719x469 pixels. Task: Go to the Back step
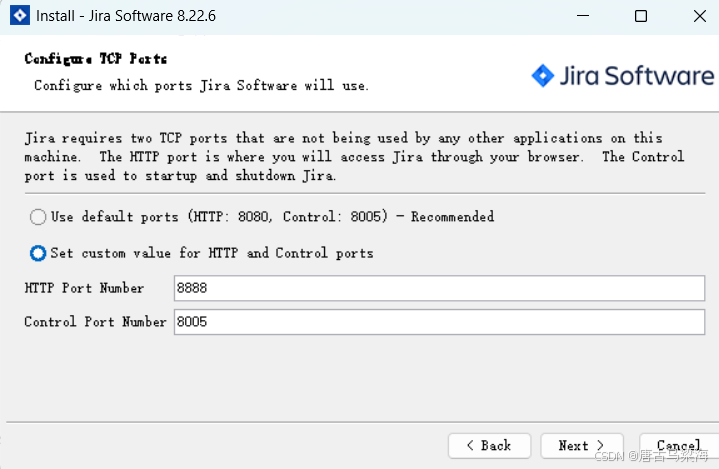pos(489,446)
